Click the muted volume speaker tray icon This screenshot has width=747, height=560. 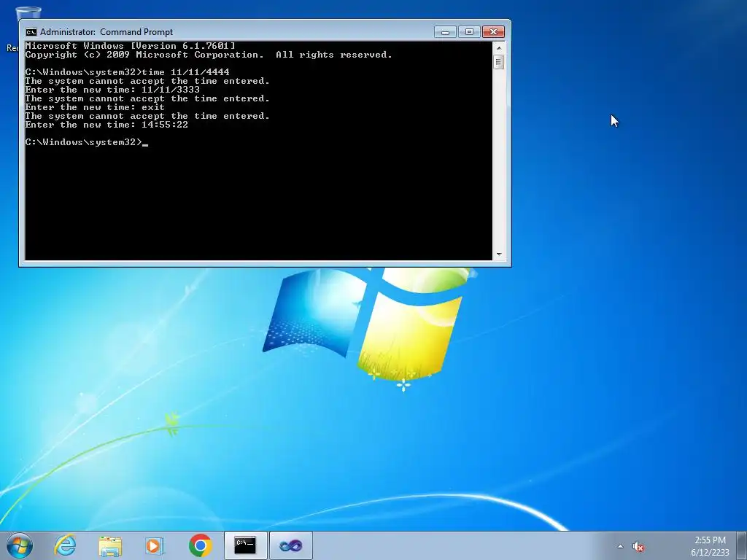638,547
